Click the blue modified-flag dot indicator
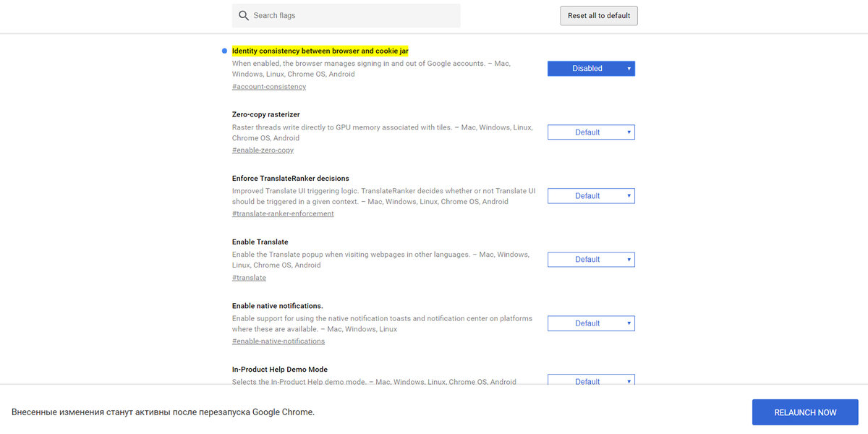 click(x=224, y=51)
